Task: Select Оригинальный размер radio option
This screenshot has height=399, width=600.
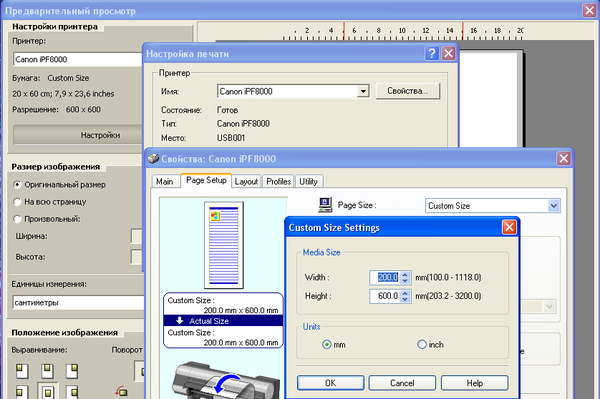Action: [x=17, y=184]
